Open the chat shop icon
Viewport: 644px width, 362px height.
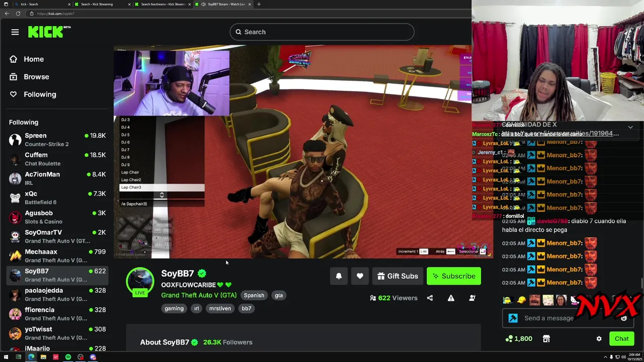(x=546, y=339)
